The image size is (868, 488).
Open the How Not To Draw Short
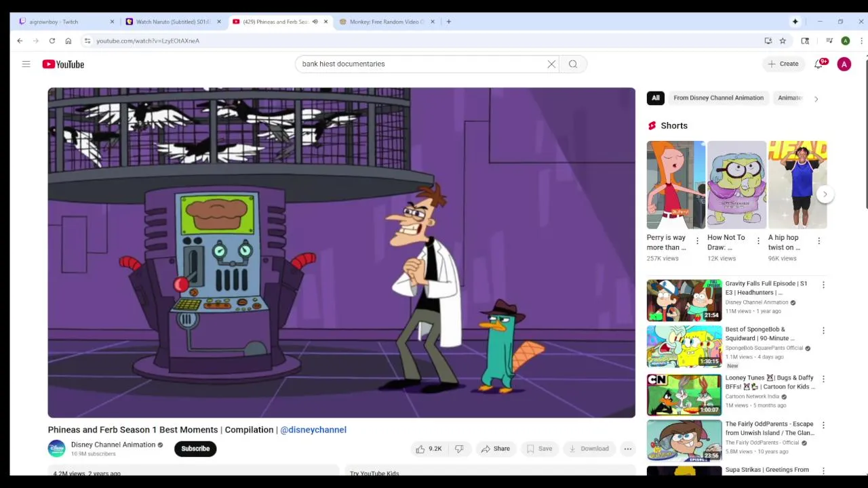tap(736, 185)
